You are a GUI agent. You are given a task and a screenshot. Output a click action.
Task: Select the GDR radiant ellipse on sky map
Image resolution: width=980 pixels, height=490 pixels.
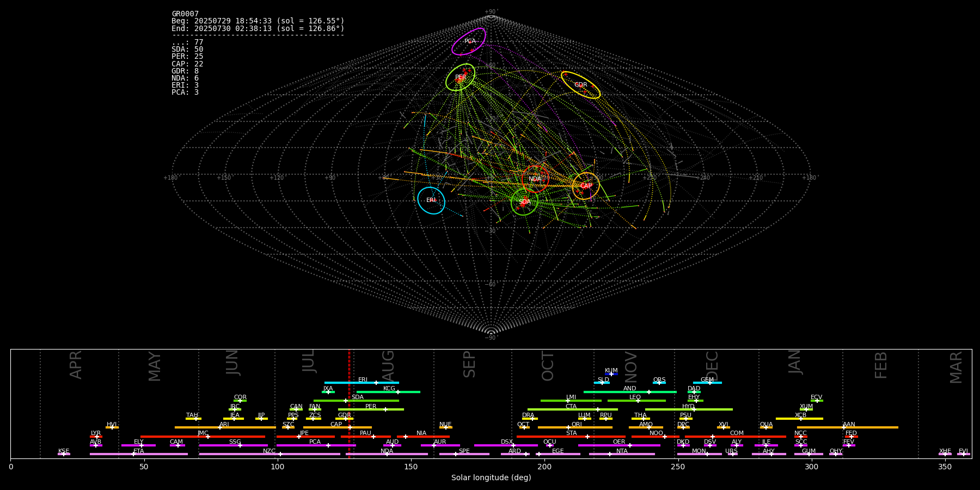pyautogui.click(x=581, y=85)
